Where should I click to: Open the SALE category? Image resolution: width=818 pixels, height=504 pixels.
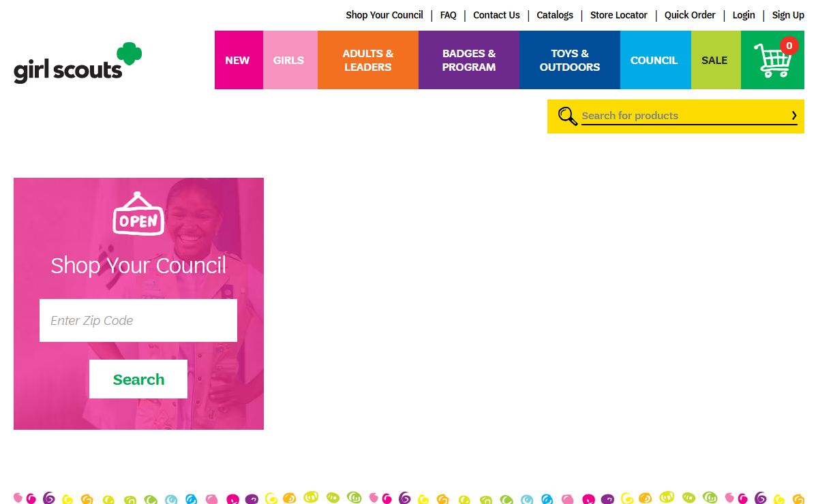[716, 60]
